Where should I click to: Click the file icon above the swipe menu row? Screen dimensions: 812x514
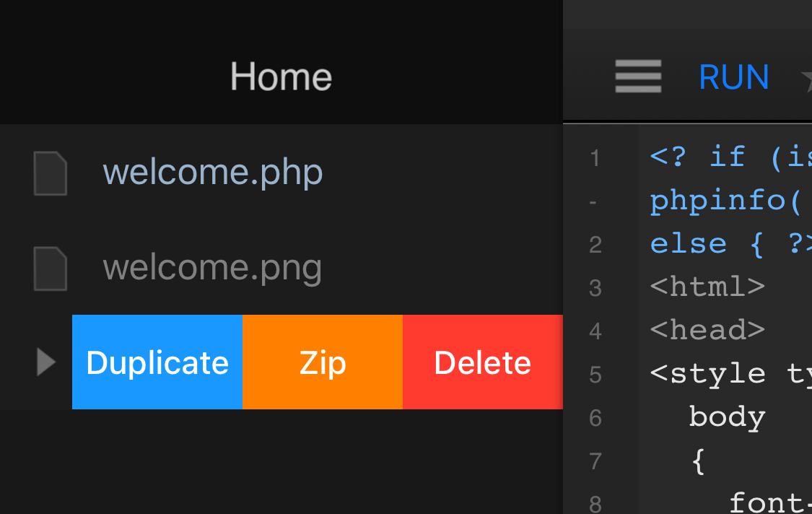click(x=51, y=267)
